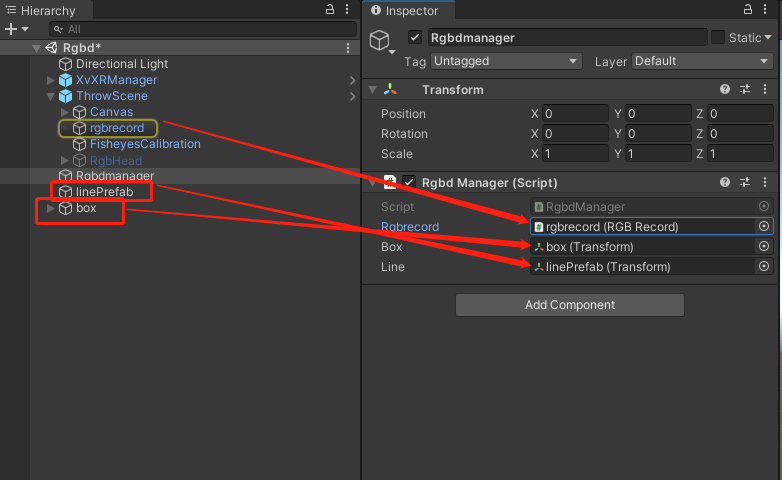This screenshot has height=480, width=782.
Task: Open object picker for Line field
Action: pos(764,266)
